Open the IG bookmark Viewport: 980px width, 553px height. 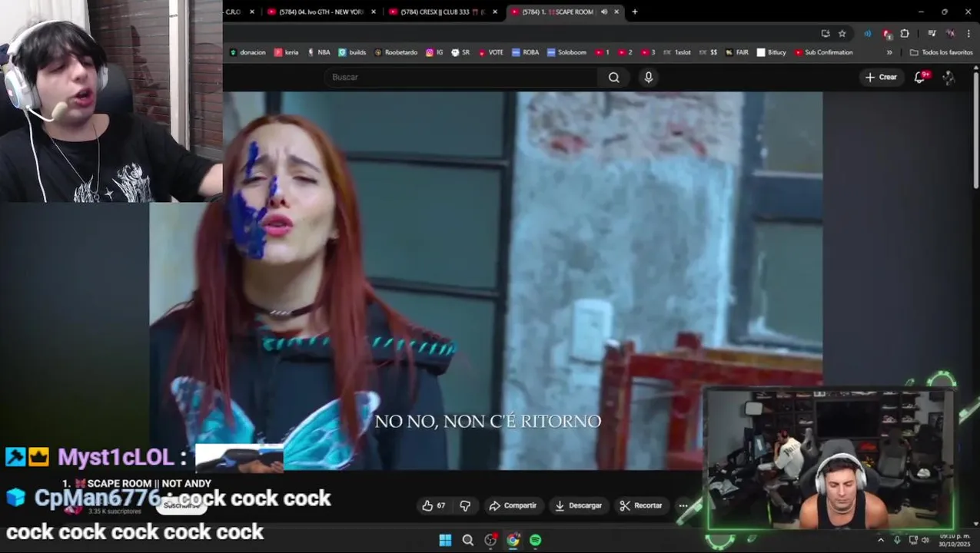pyautogui.click(x=434, y=52)
